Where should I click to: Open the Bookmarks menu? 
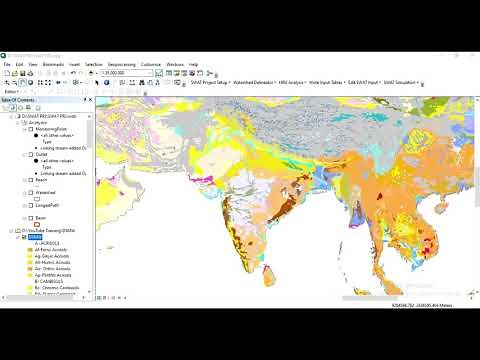coord(53,64)
